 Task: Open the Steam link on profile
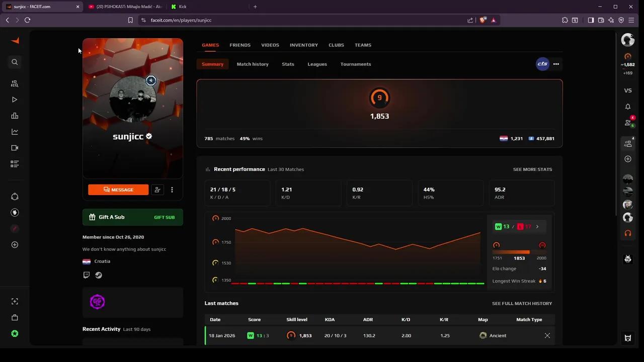[99, 275]
